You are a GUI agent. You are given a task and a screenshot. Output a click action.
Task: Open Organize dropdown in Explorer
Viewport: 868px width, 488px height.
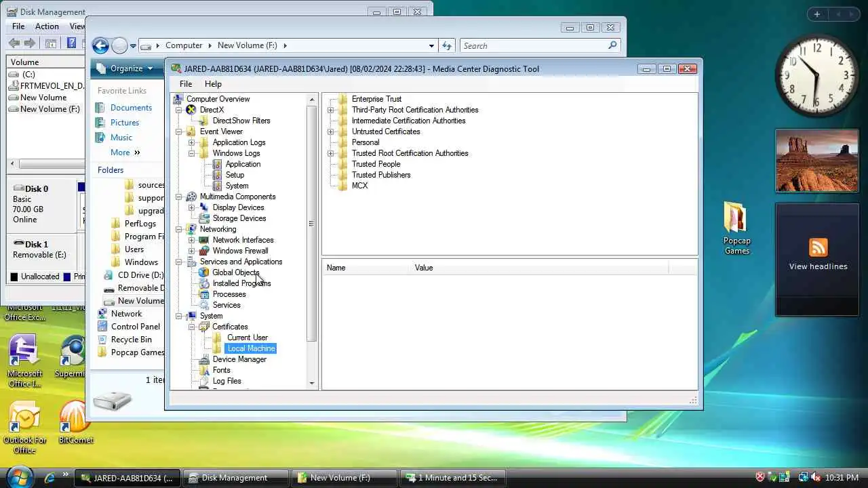tap(125, 68)
